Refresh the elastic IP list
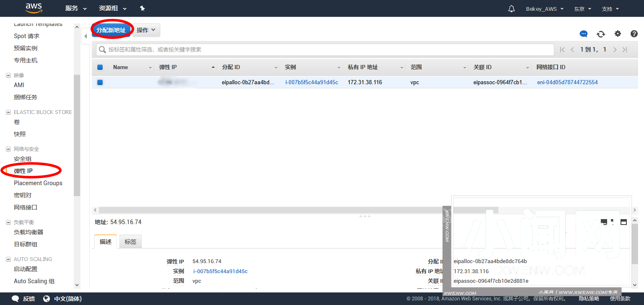644x305 pixels. pyautogui.click(x=601, y=34)
